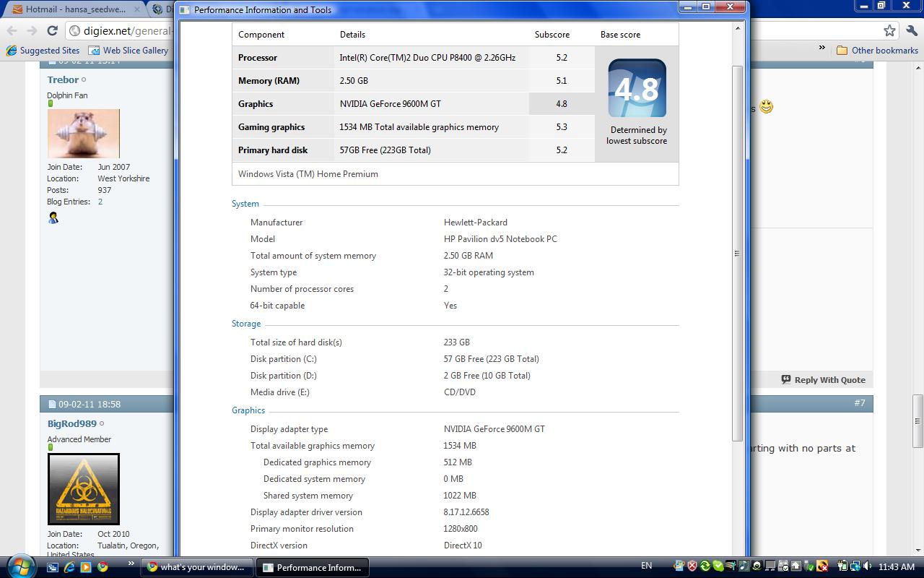Click the 4.8 base score badge
Screen dimensions: 924x578
pos(637,88)
